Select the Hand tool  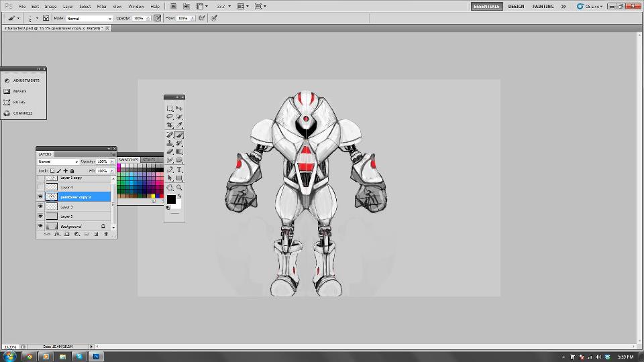click(170, 188)
